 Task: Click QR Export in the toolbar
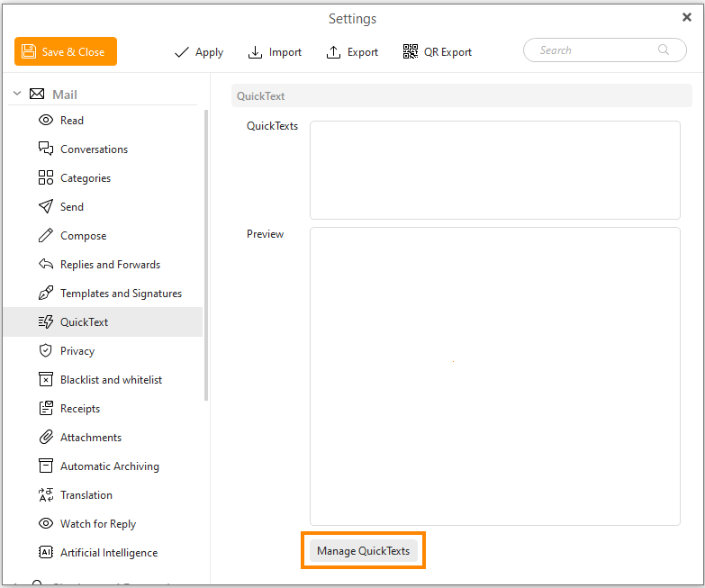pyautogui.click(x=438, y=52)
